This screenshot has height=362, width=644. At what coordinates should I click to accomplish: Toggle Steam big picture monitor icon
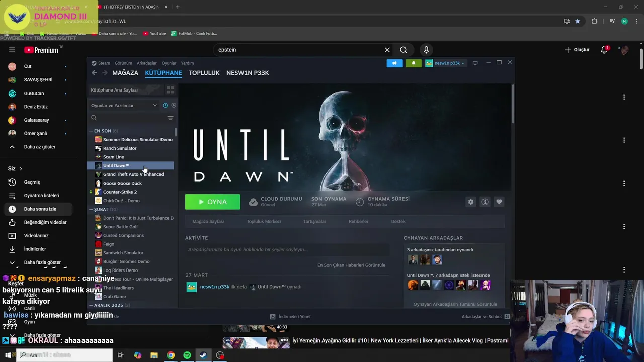tap(475, 63)
